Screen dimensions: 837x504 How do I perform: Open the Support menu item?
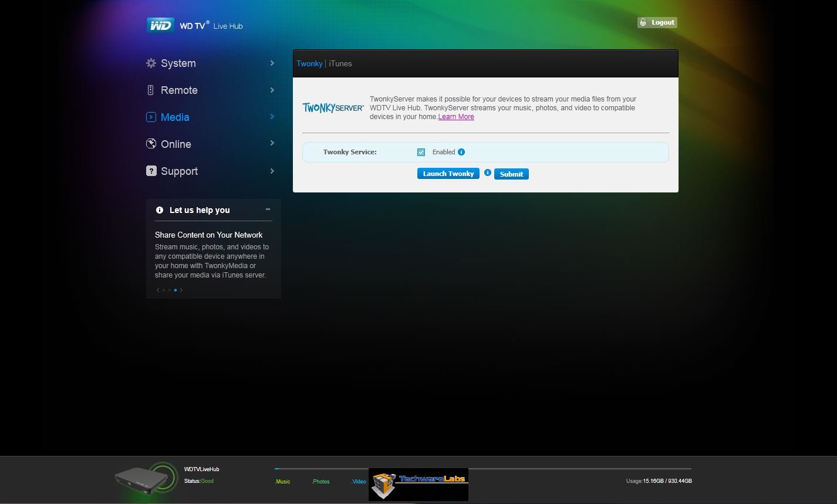pyautogui.click(x=179, y=171)
